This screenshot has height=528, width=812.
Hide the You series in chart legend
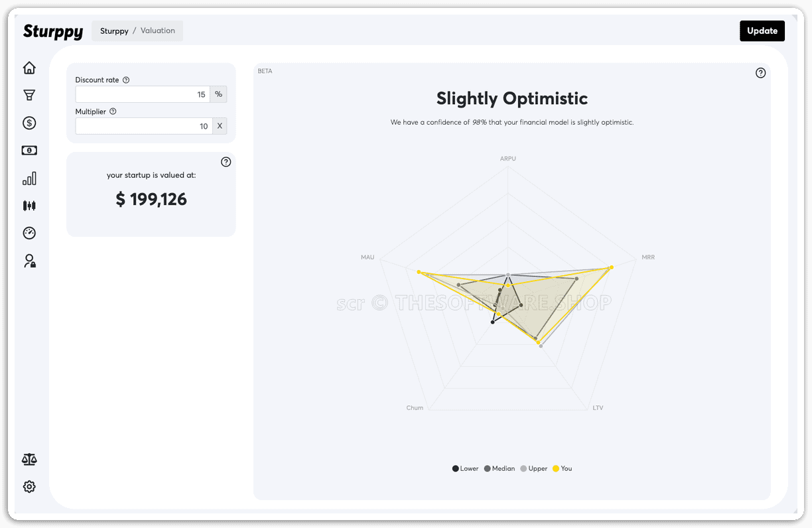[x=562, y=468]
